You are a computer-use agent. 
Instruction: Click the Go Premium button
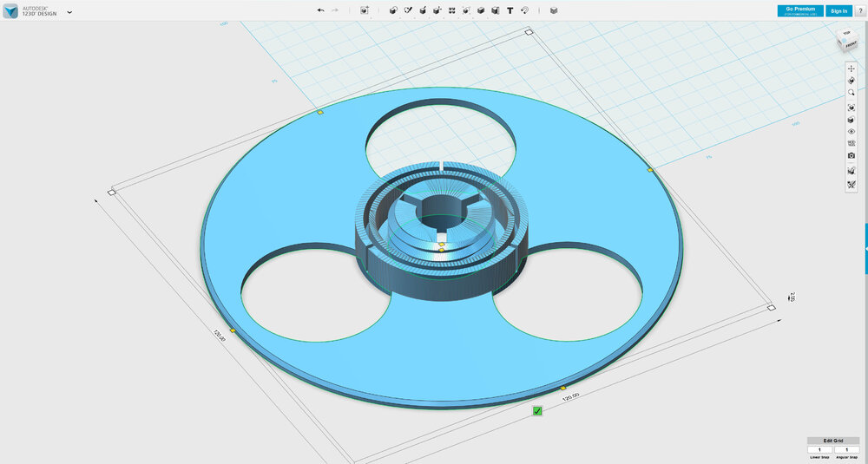coord(800,10)
